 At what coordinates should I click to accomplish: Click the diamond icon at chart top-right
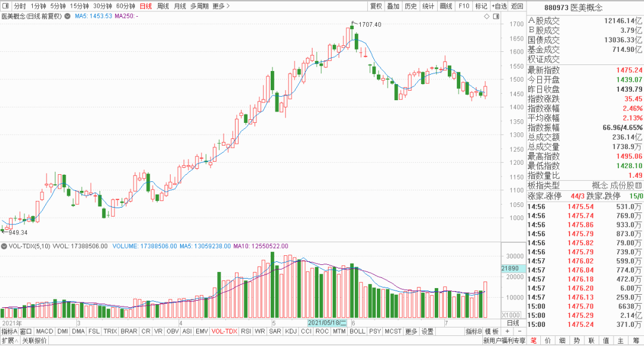click(487, 16)
